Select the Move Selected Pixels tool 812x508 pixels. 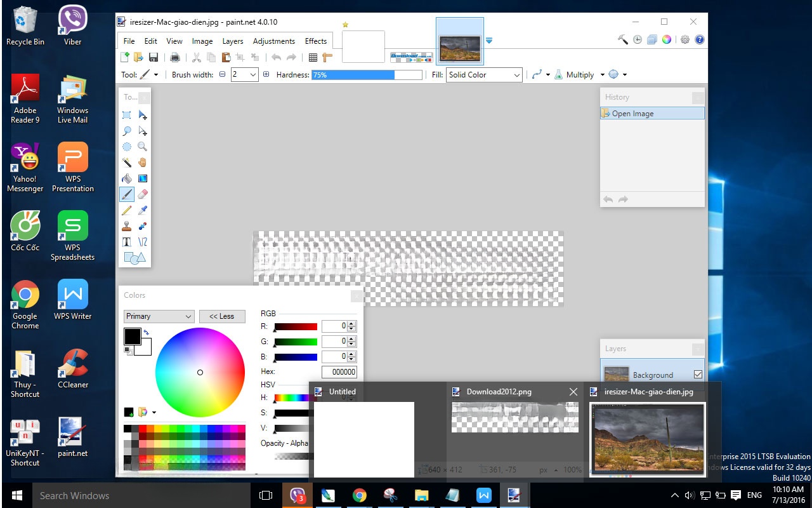pyautogui.click(x=143, y=116)
